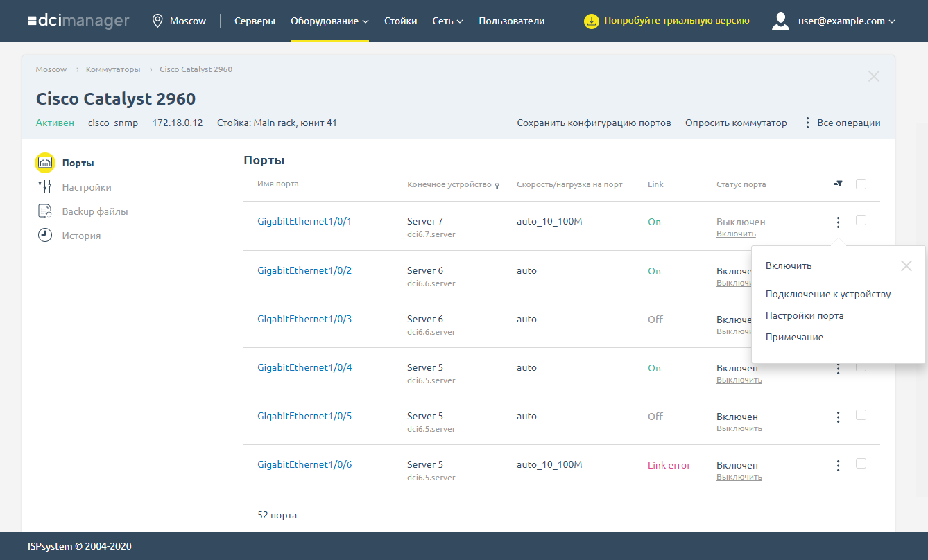Screen dimensions: 928x560
Task: Check the checkbox for GigabitEthernet1/0/6
Action: 861,465
